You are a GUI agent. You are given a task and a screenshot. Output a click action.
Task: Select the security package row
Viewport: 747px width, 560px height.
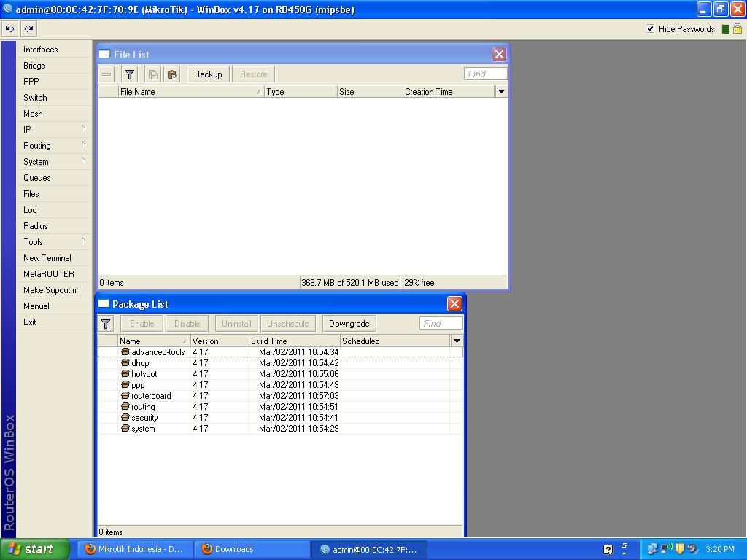point(280,418)
